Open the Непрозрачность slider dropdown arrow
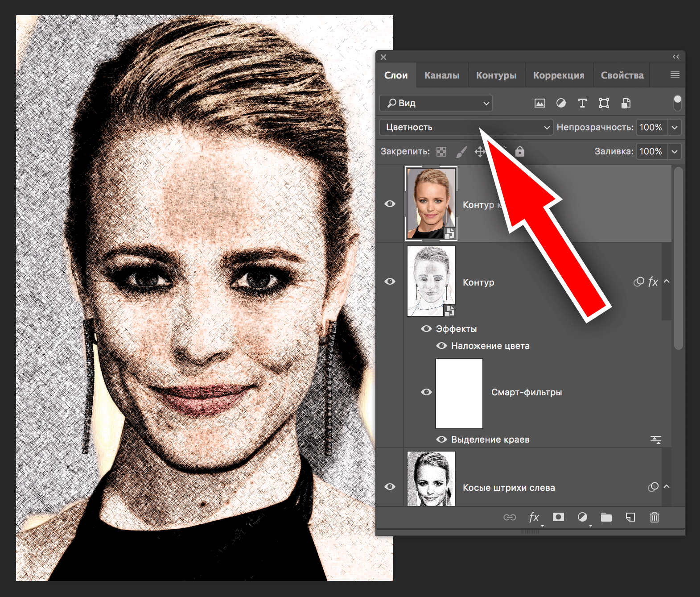The height and width of the screenshot is (597, 700). 675,127
